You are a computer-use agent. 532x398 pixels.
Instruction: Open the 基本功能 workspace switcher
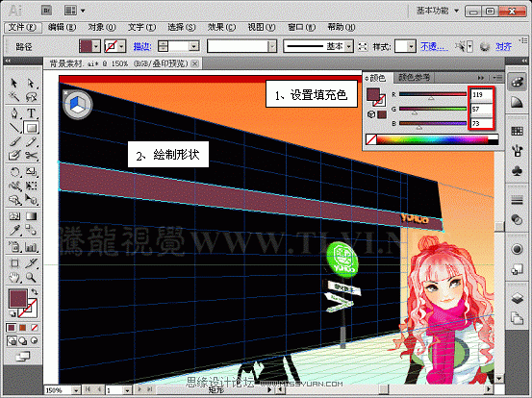click(x=438, y=11)
